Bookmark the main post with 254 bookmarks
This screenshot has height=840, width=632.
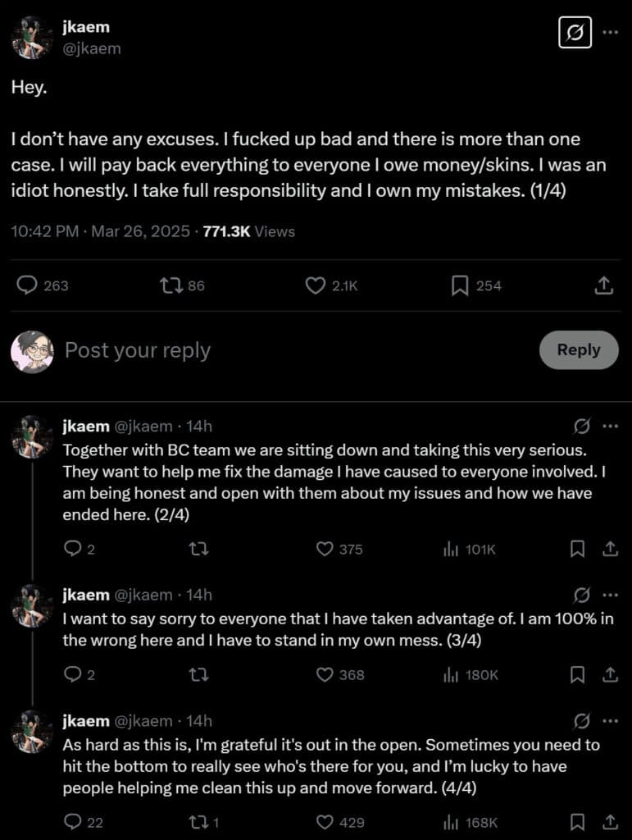[x=461, y=285]
